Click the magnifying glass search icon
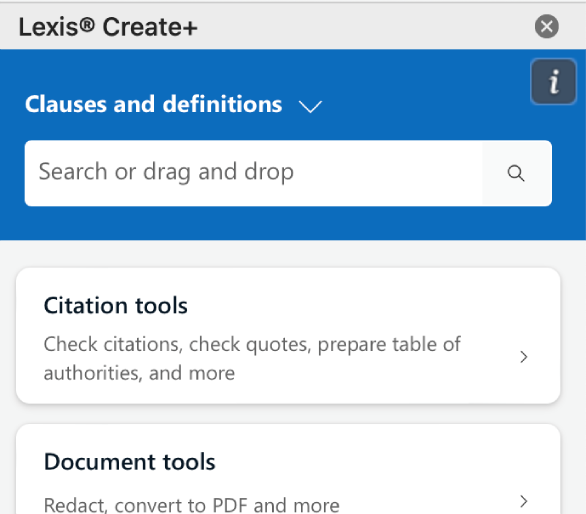 (516, 173)
